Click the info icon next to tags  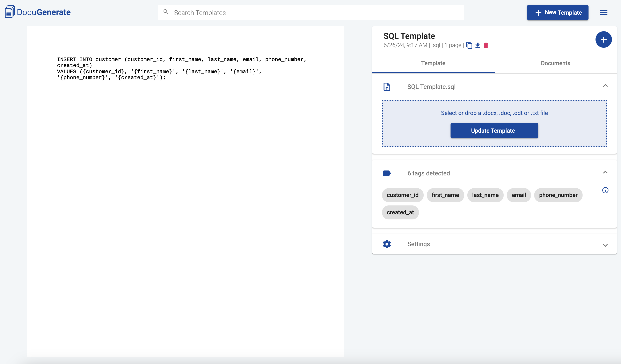click(605, 190)
